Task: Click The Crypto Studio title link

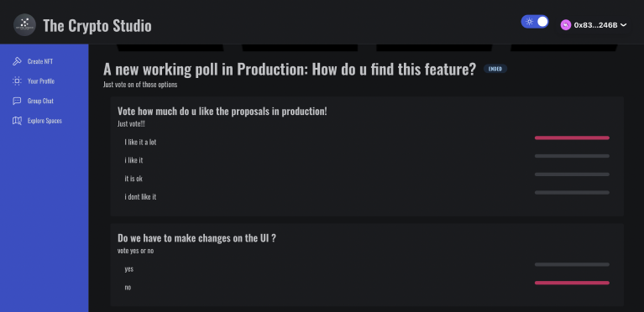Action: (x=97, y=25)
